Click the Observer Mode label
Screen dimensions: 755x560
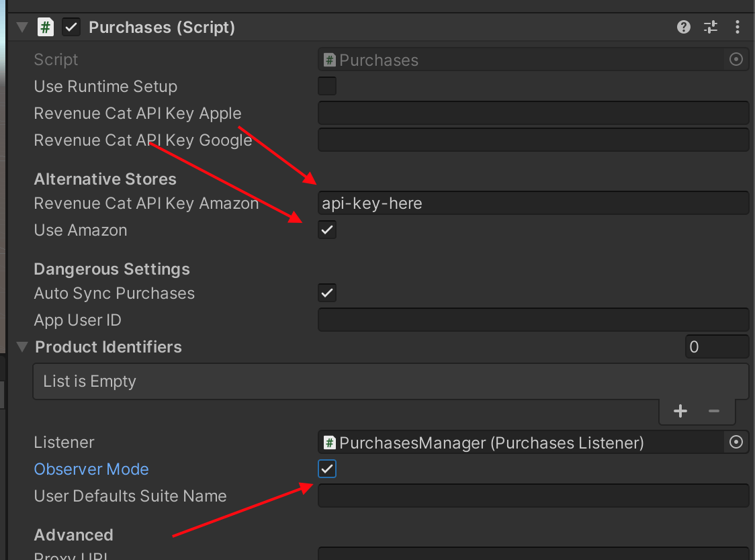[x=91, y=469]
